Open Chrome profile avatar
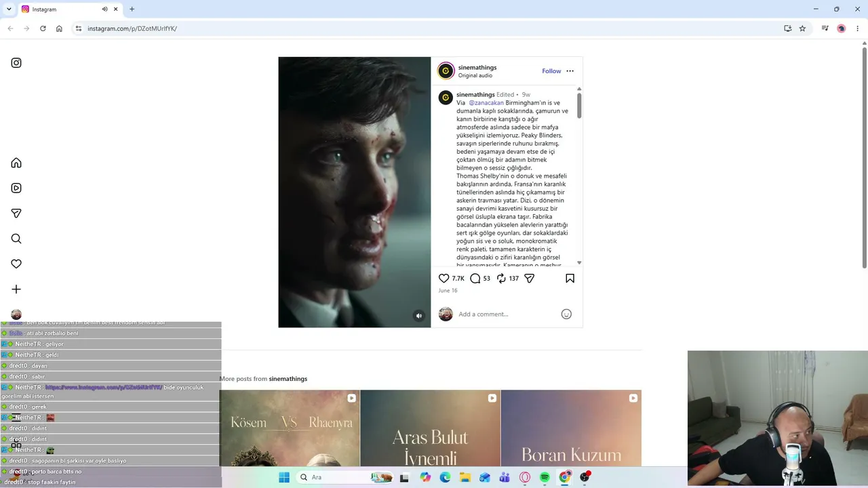 point(842,28)
